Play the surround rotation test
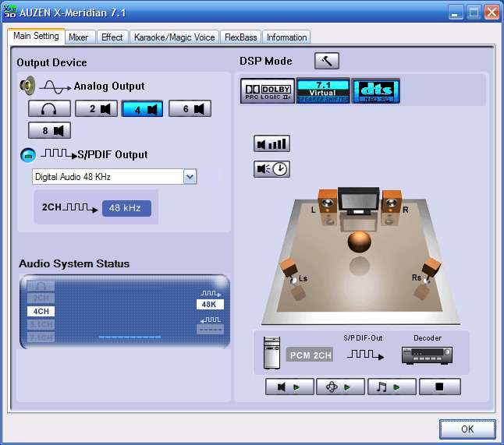This screenshot has height=445, width=504. click(x=340, y=387)
